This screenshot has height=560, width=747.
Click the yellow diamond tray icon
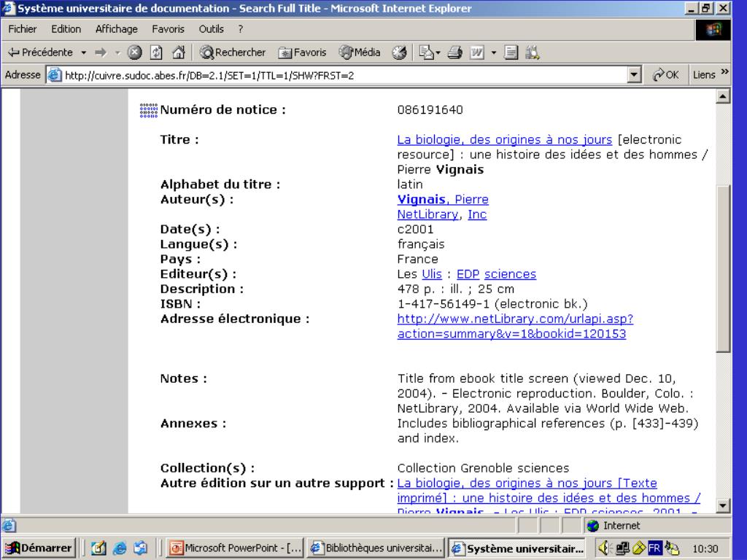pos(638,548)
